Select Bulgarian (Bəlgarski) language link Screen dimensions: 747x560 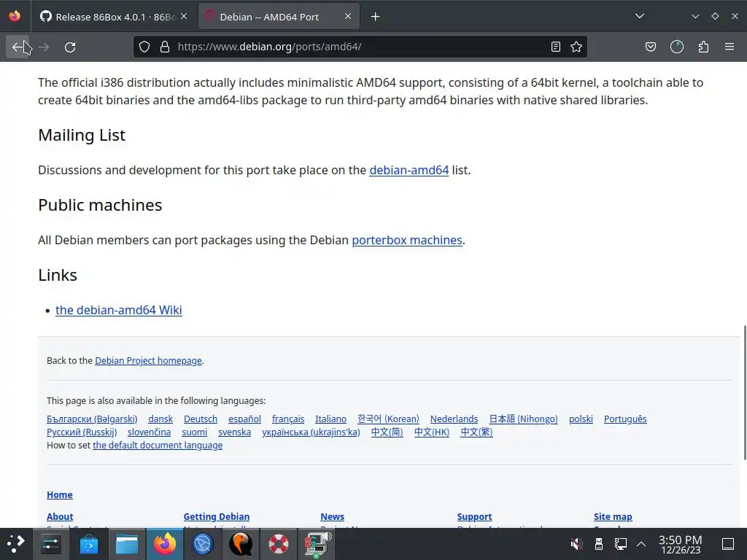point(92,419)
